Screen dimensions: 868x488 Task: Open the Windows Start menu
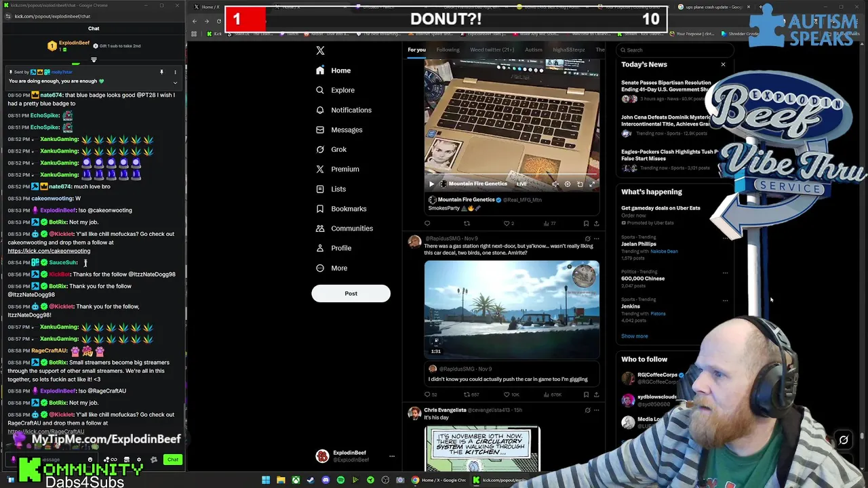[266, 481]
